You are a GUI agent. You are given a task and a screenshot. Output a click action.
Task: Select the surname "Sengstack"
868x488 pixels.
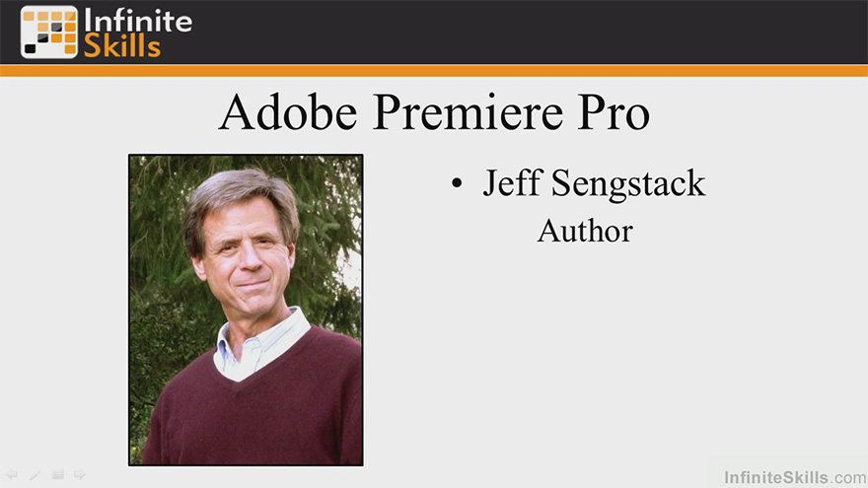pyautogui.click(x=628, y=184)
